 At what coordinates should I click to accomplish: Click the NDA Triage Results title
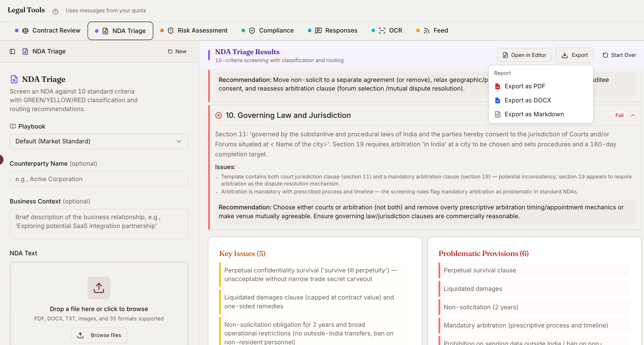[x=247, y=52]
